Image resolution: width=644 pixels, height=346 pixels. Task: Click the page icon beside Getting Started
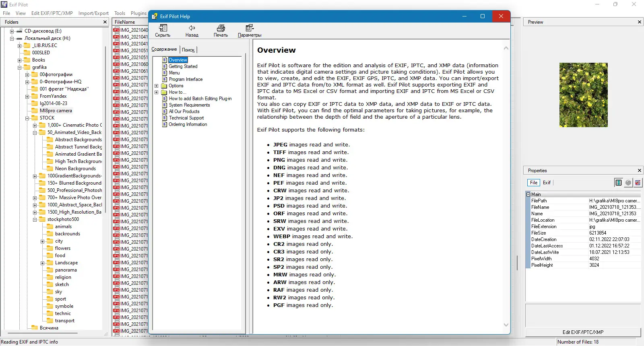(x=165, y=66)
